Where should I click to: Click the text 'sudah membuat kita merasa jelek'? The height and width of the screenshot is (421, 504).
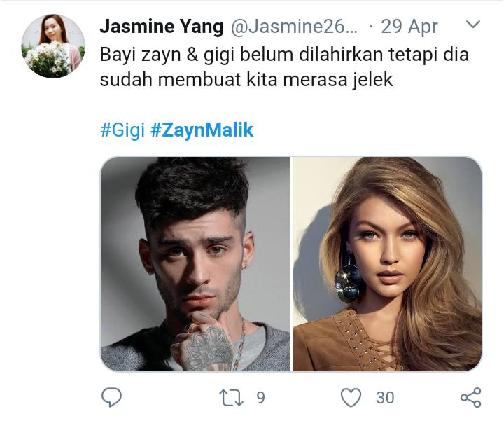coord(246,79)
